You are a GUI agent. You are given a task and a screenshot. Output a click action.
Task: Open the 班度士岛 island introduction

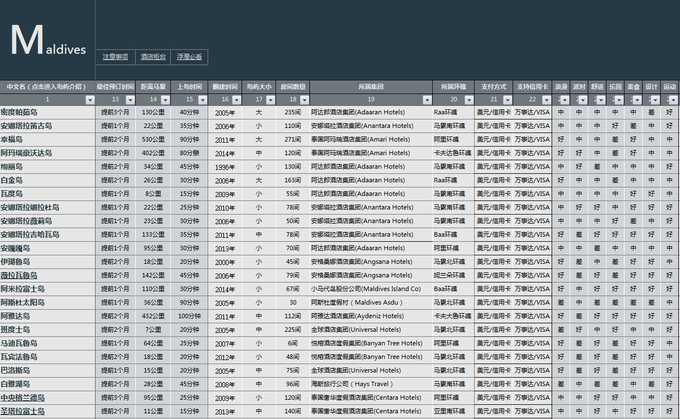15,330
